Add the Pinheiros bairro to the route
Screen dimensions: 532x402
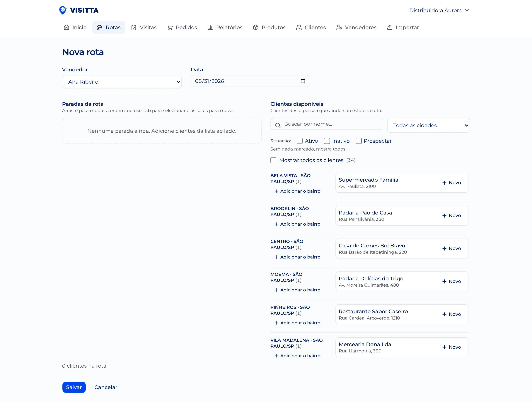click(x=297, y=323)
